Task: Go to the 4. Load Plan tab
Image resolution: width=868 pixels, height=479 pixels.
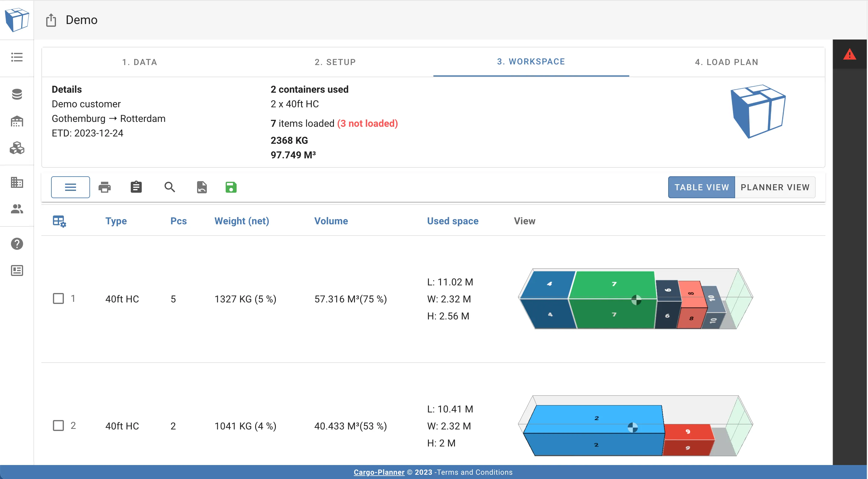Action: [x=727, y=62]
